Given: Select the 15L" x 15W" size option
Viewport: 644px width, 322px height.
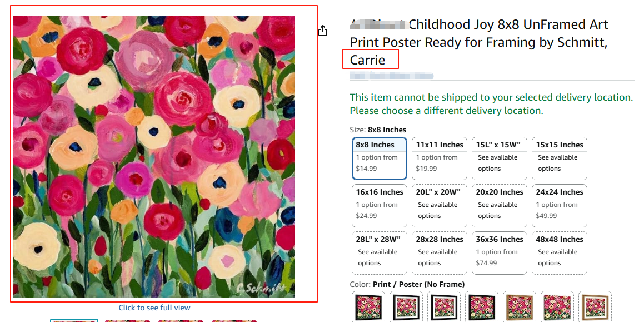Looking at the screenshot, I should point(500,158).
